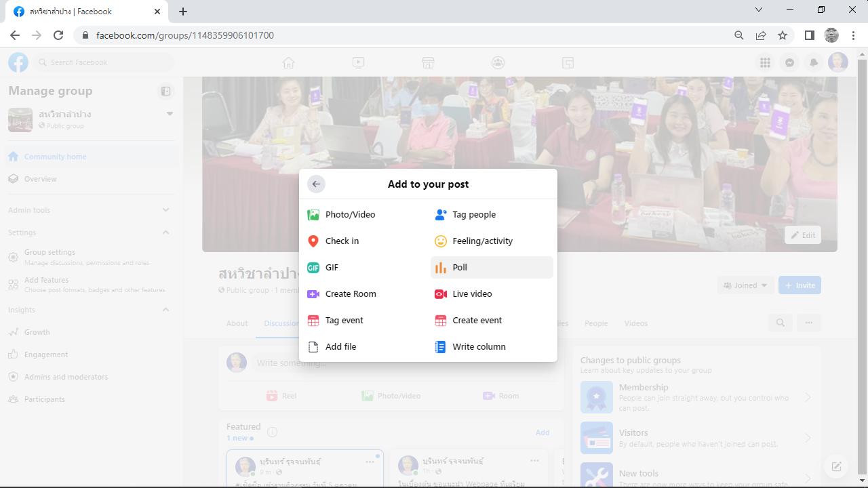Open the Featured info icon
The height and width of the screenshot is (488, 868).
(272, 432)
